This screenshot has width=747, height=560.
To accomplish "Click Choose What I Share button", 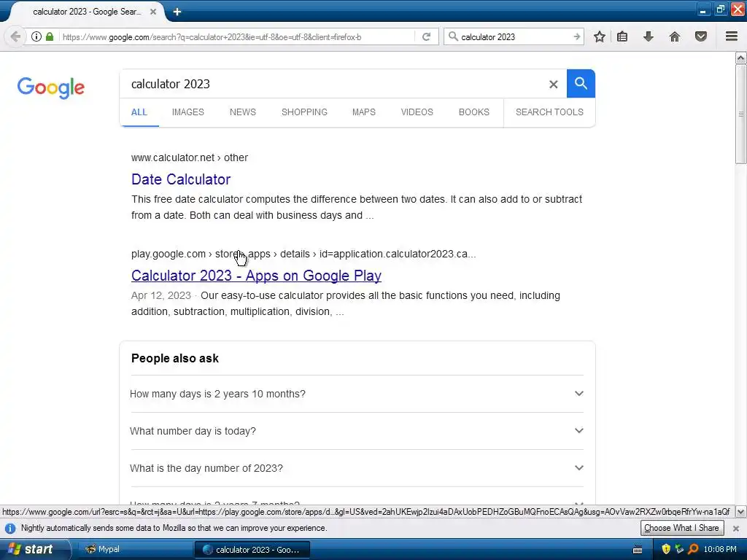I will point(682,528).
